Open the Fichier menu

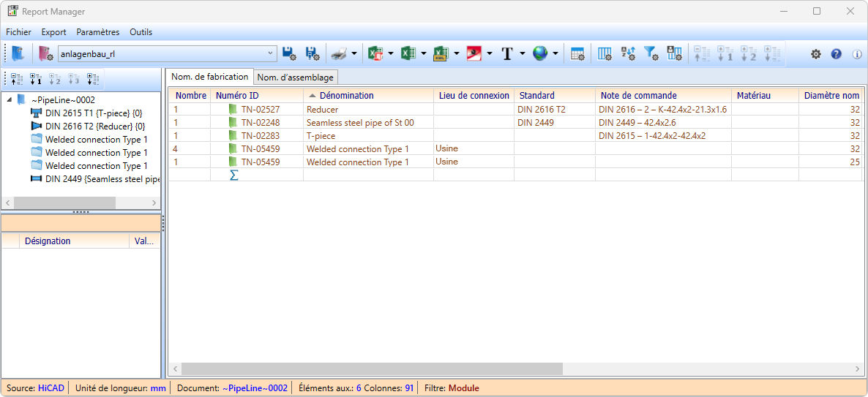(x=18, y=32)
